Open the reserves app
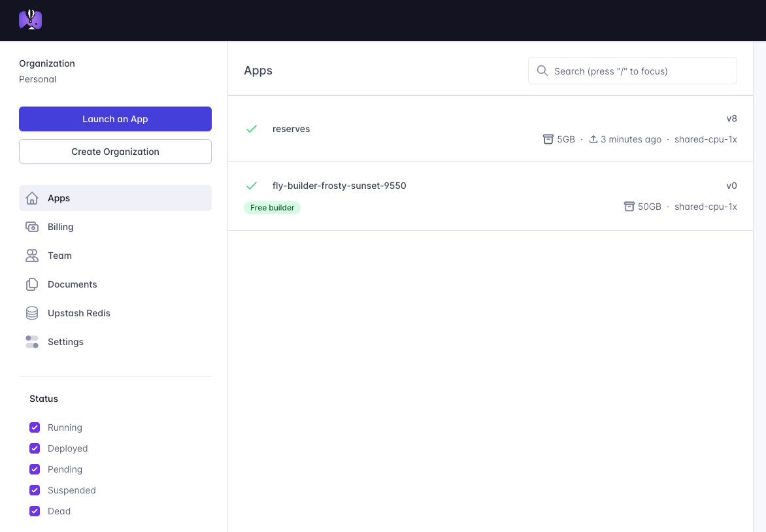766x532 pixels. tap(291, 129)
